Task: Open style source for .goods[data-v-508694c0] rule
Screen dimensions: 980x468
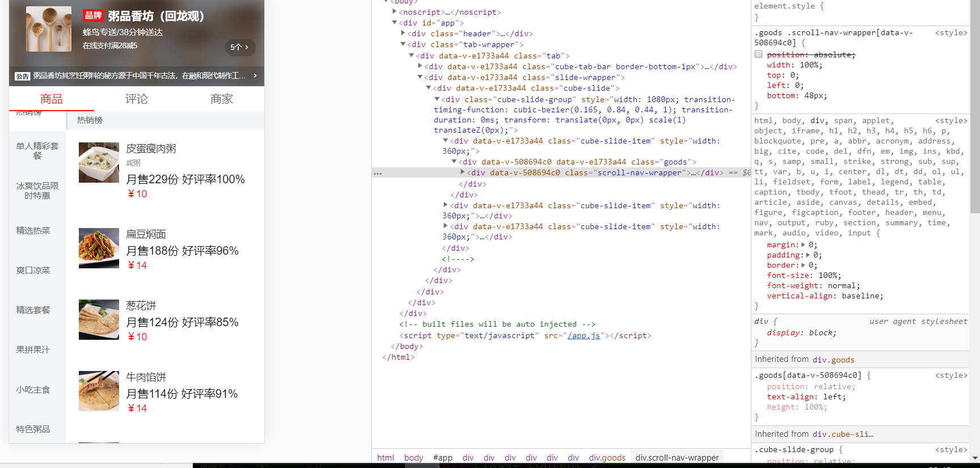Action: [x=951, y=375]
